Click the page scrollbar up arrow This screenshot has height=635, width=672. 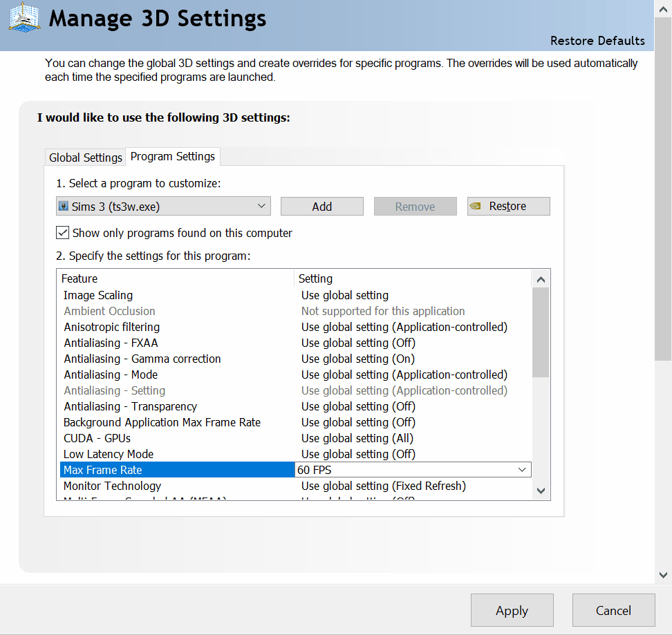pos(663,9)
